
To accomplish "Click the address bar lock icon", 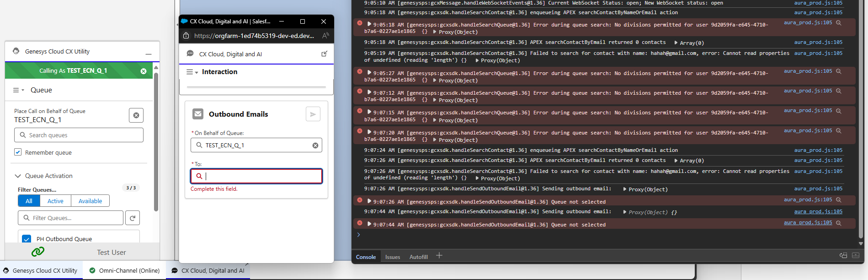I will [186, 36].
